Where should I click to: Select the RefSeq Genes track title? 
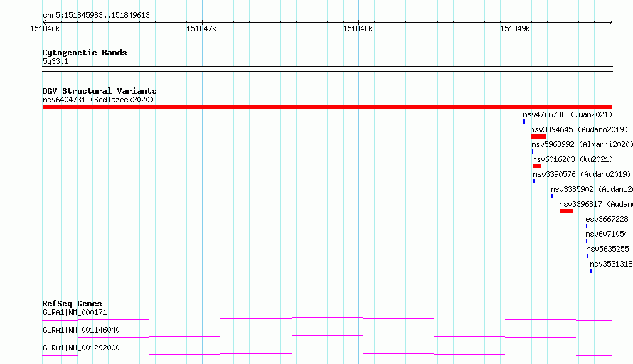pos(73,304)
